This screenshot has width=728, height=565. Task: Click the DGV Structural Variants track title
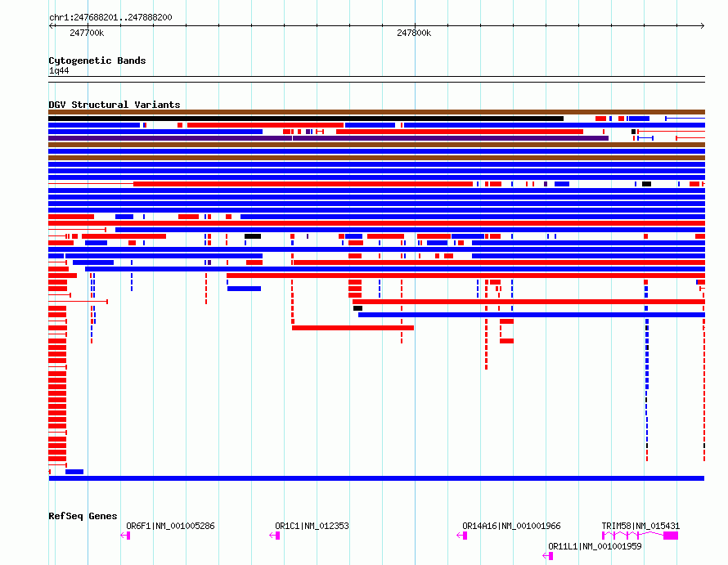click(115, 105)
